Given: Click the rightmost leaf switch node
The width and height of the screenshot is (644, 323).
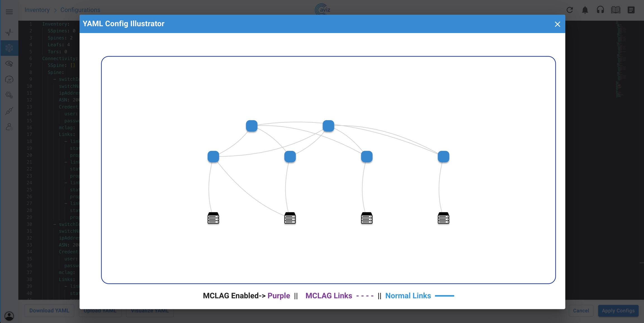Looking at the screenshot, I should coord(443,157).
